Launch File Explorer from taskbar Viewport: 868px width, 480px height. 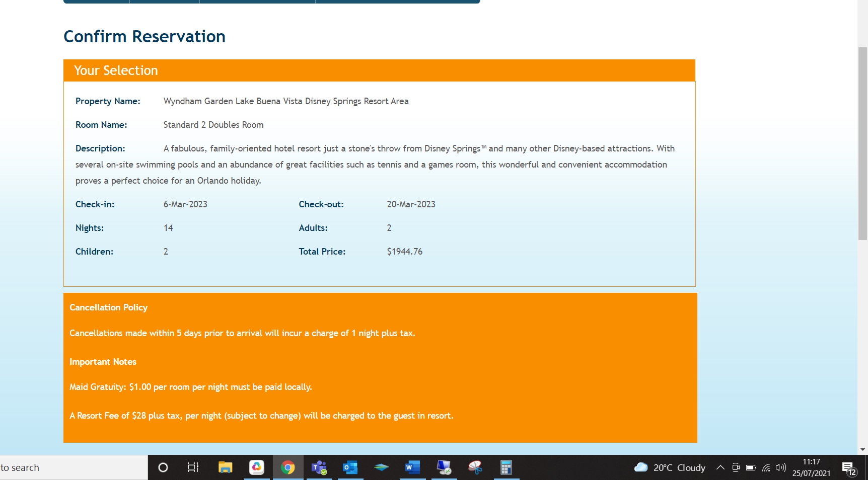coord(225,467)
